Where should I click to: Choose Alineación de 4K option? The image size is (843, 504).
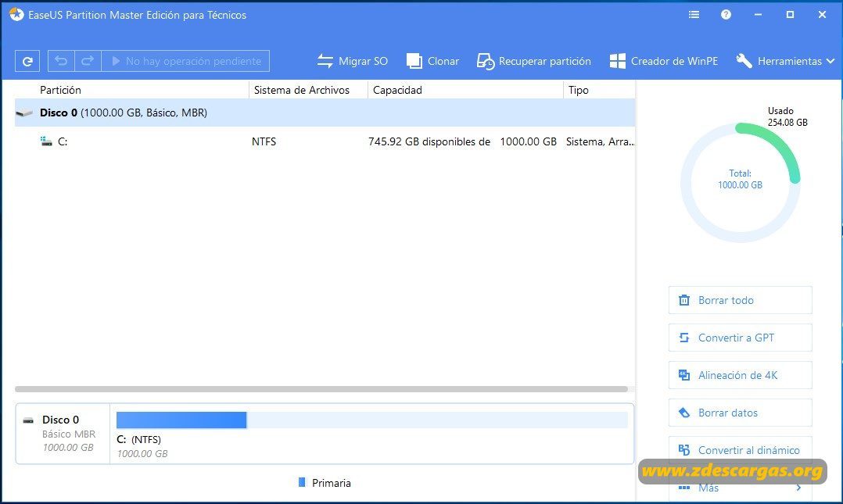[x=741, y=376]
